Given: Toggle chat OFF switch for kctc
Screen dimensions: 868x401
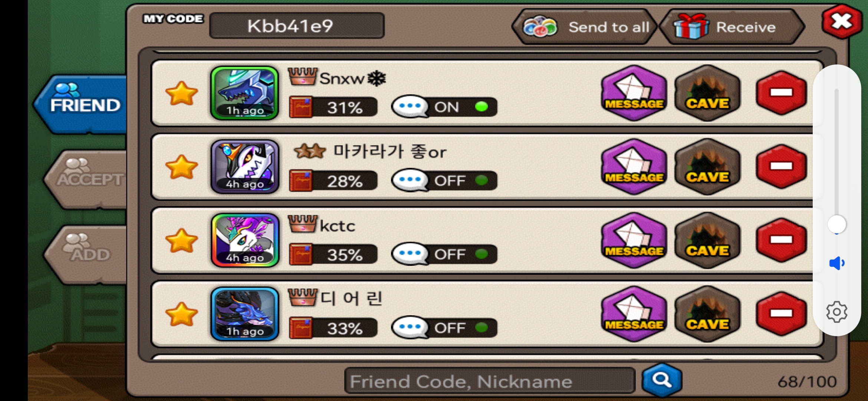Looking at the screenshot, I should (444, 254).
